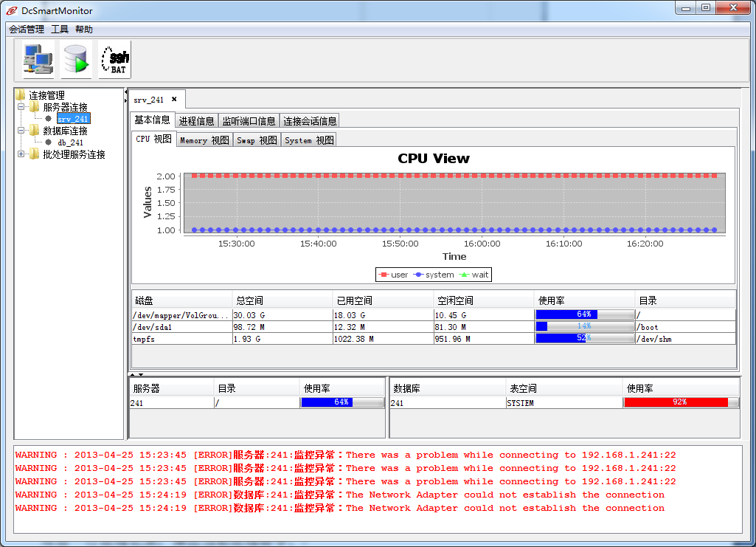Open the 工具 menu
This screenshot has width=756, height=547.
click(x=60, y=30)
